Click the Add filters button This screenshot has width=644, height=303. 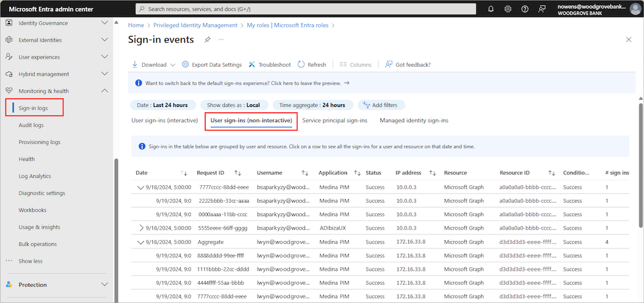tap(382, 105)
